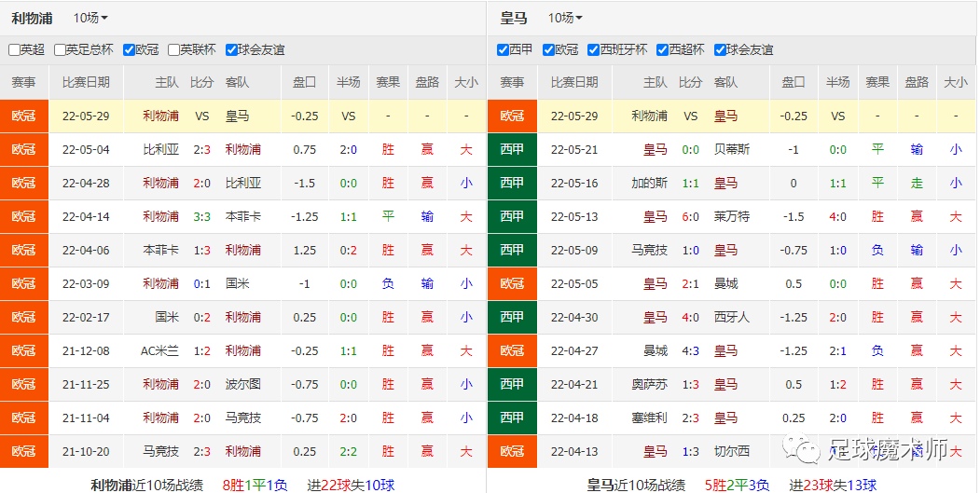980x493 pixels.
Task: Uncheck the 欧冠 filter in Liverpool panel
Action: coord(130,50)
